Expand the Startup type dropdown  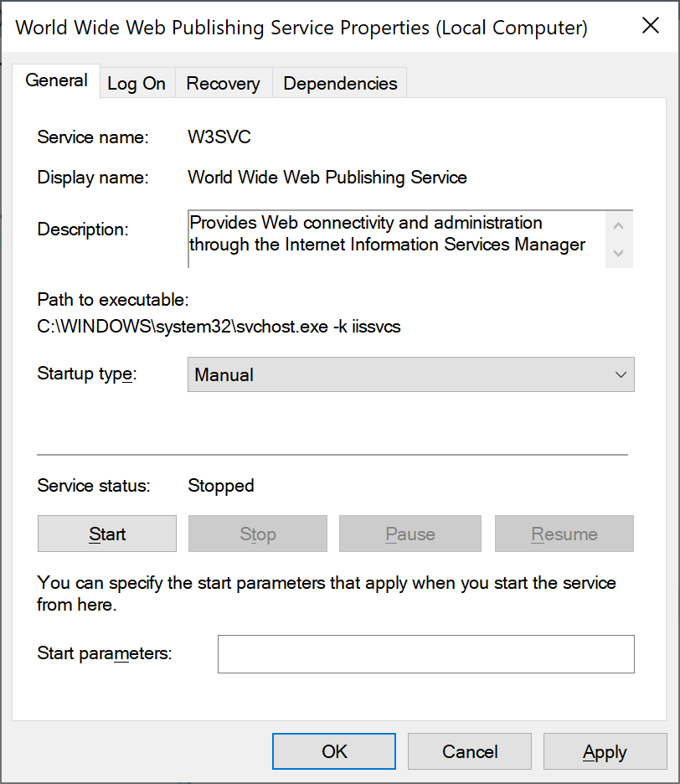click(411, 374)
